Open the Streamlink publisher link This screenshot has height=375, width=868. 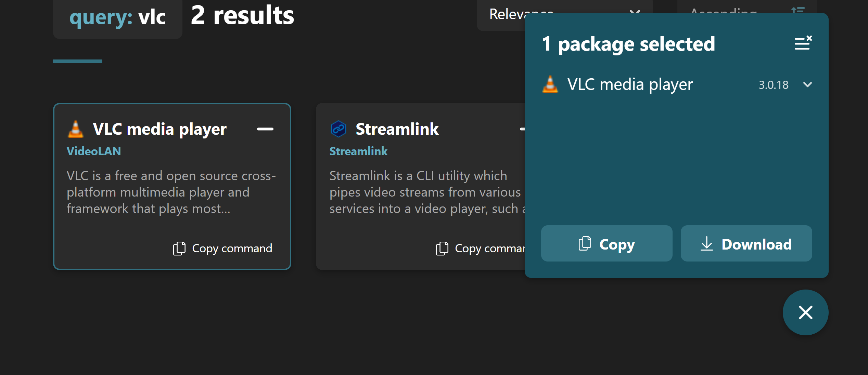tap(358, 151)
